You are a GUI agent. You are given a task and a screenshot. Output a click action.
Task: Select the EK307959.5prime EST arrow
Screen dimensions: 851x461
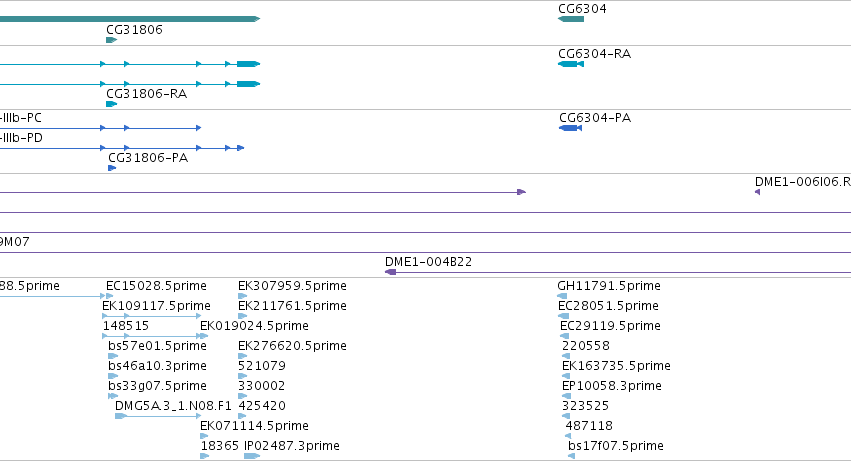pyautogui.click(x=243, y=296)
